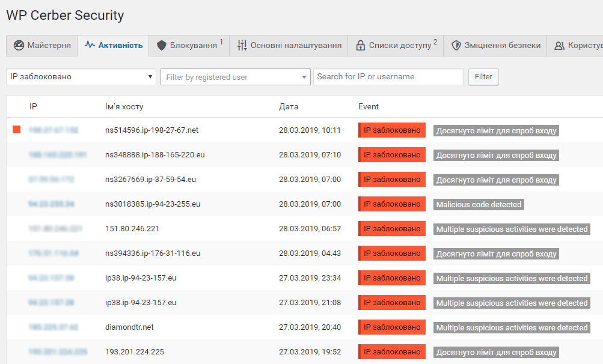Click 'IP заблоковано' badge for diamondtr.net row
603x364 pixels.
(392, 327)
